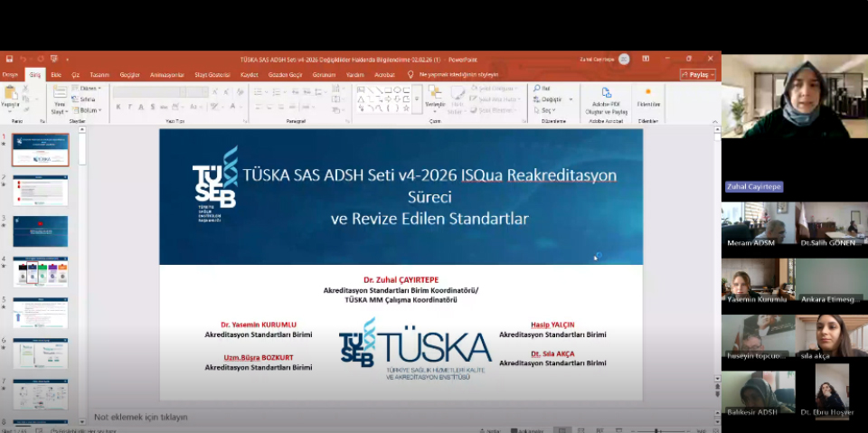Select slide 3 thumbnail in slide panel
The image size is (868, 433).
pos(40,231)
